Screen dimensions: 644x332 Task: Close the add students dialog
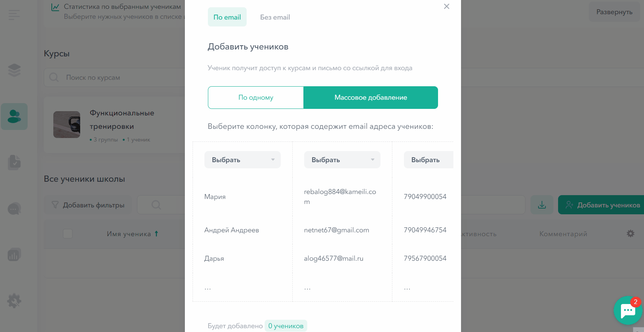pos(446,7)
